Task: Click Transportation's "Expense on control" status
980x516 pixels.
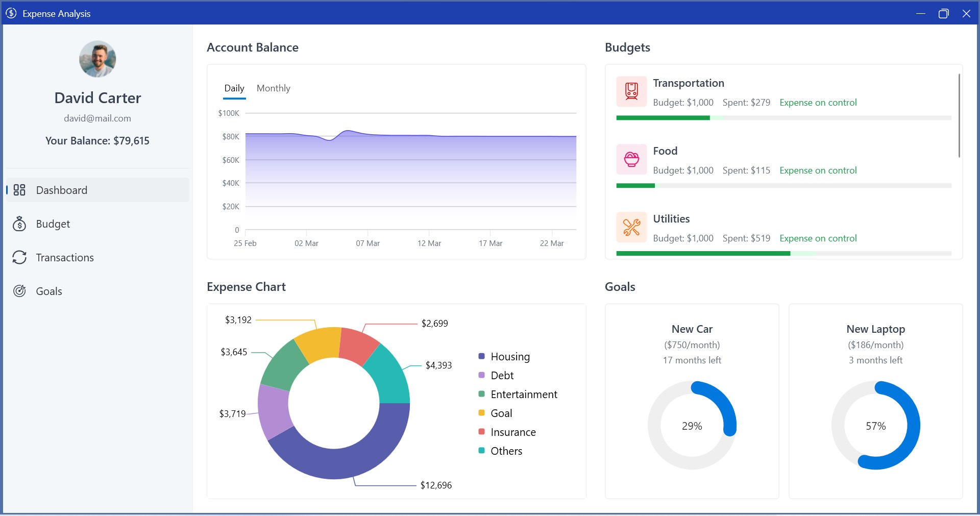Action: pyautogui.click(x=818, y=103)
